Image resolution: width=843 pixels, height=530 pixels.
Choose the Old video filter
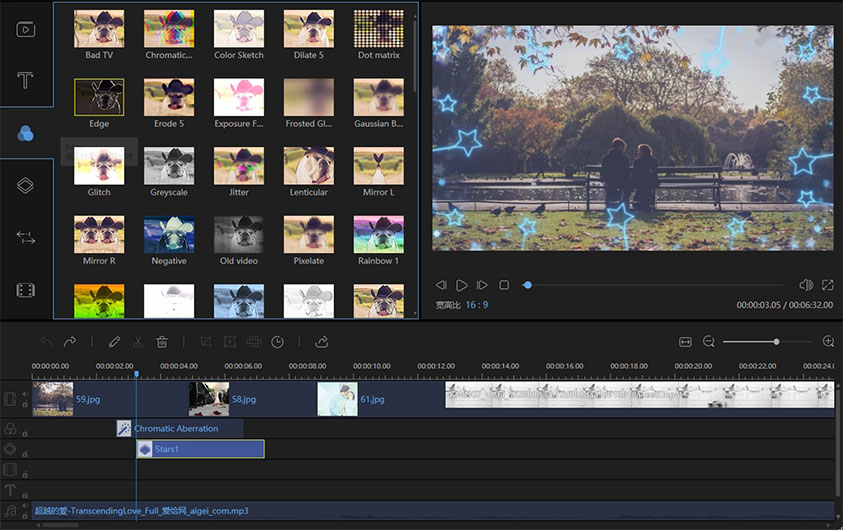click(x=239, y=235)
